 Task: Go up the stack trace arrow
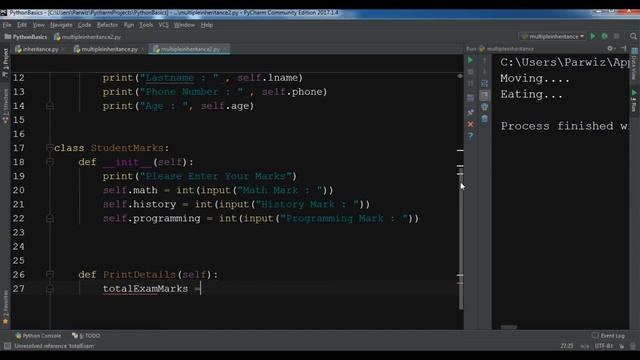[484, 60]
